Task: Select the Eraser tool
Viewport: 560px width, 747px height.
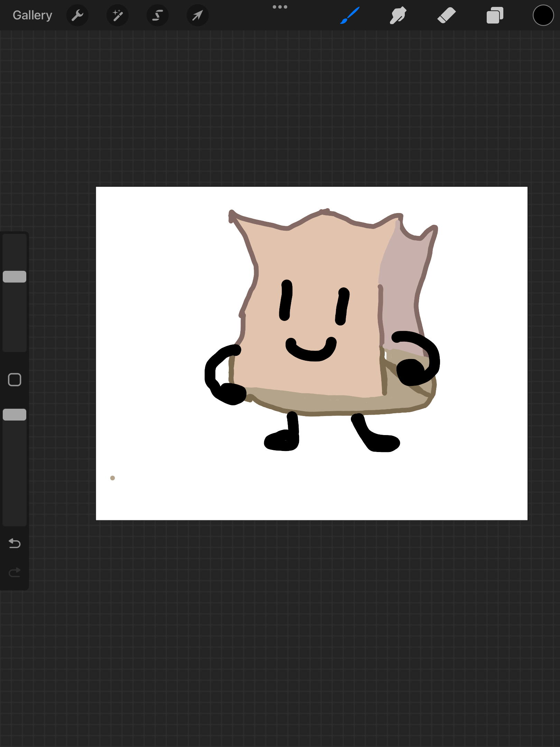Action: (446, 15)
